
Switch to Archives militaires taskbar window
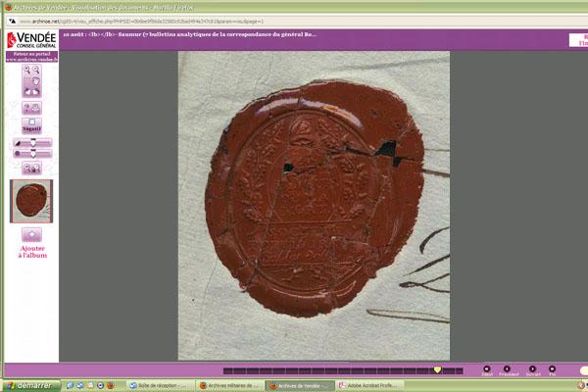(x=230, y=385)
